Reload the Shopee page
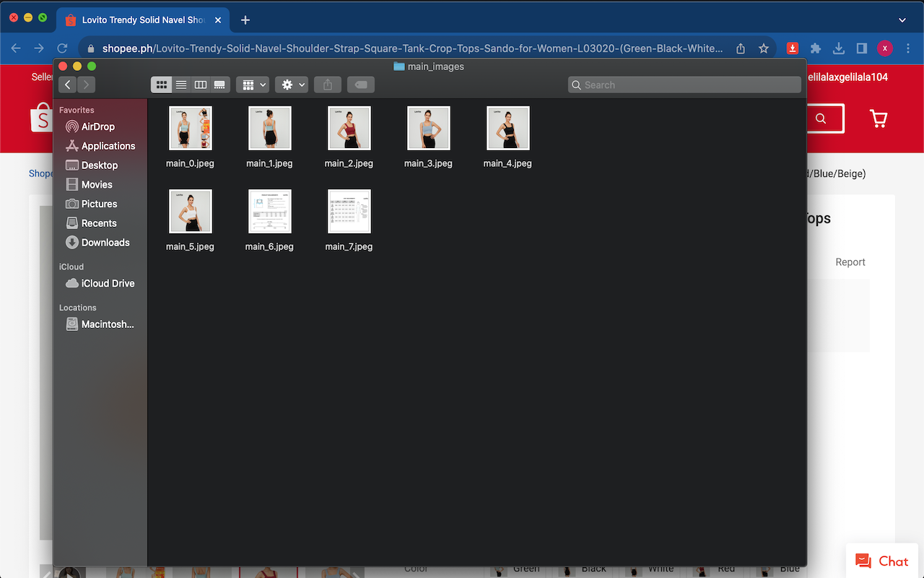Viewport: 924px width, 578px height. (x=62, y=48)
